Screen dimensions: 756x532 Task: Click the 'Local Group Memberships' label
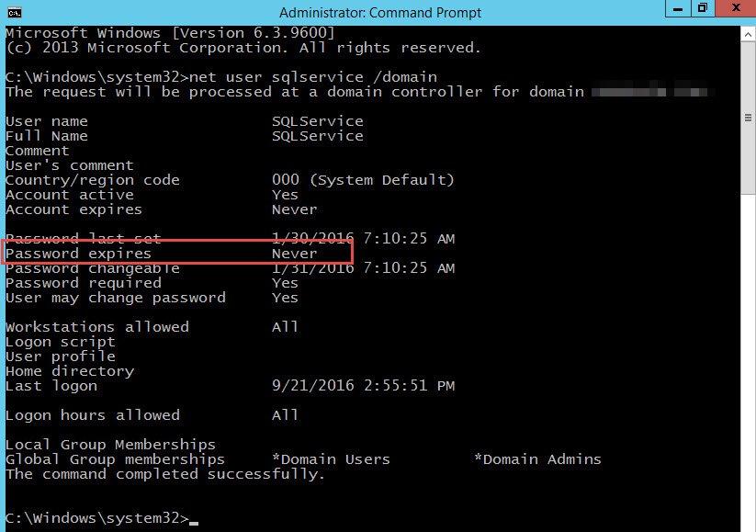pyautogui.click(x=110, y=445)
